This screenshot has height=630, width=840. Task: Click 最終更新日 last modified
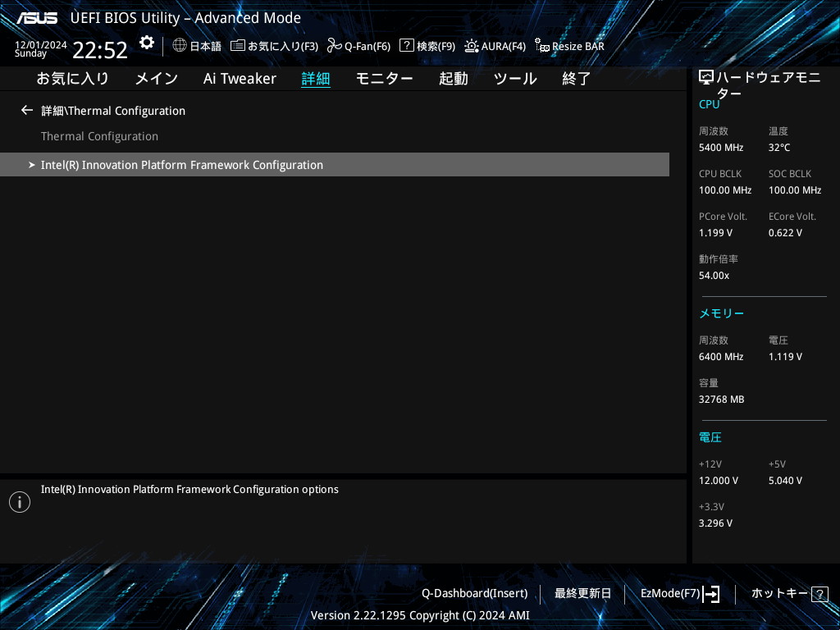(x=582, y=593)
